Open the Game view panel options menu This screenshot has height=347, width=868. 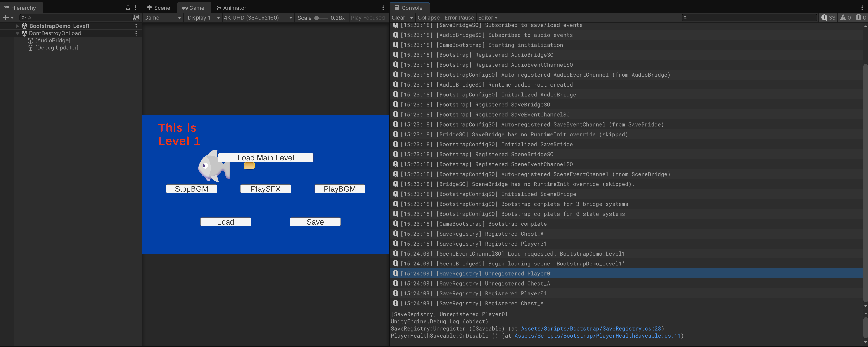coord(383,8)
